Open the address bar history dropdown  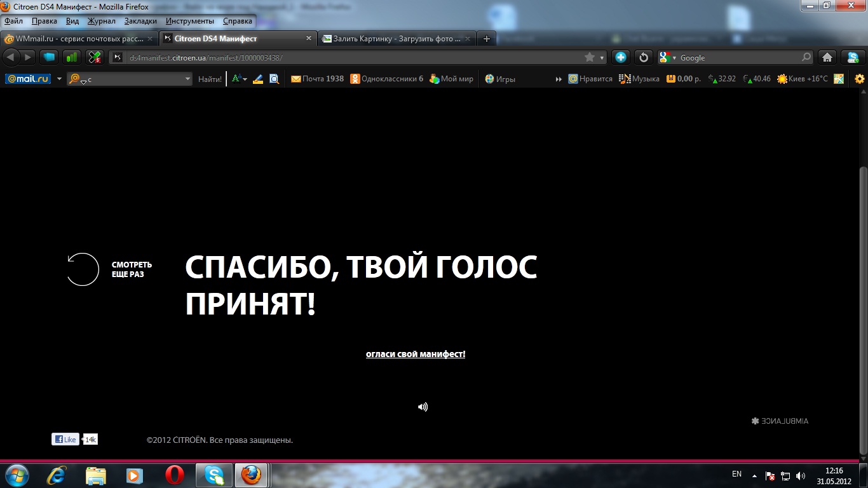[602, 58]
